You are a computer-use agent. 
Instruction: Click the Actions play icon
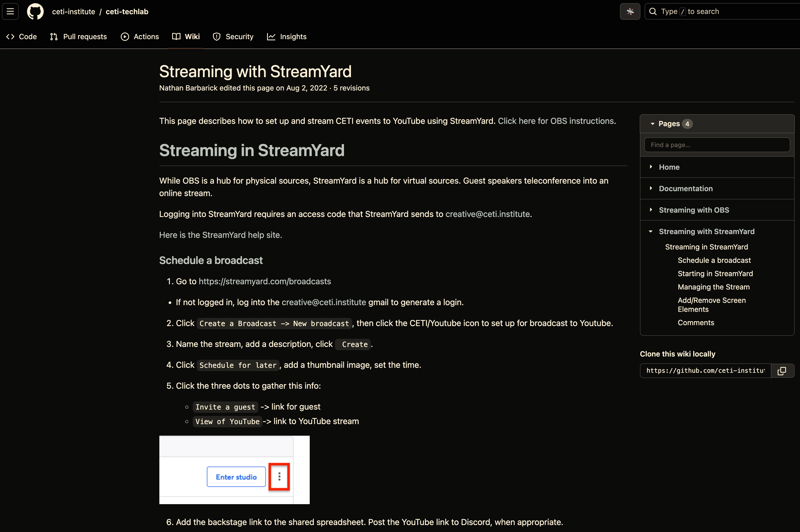[125, 37]
